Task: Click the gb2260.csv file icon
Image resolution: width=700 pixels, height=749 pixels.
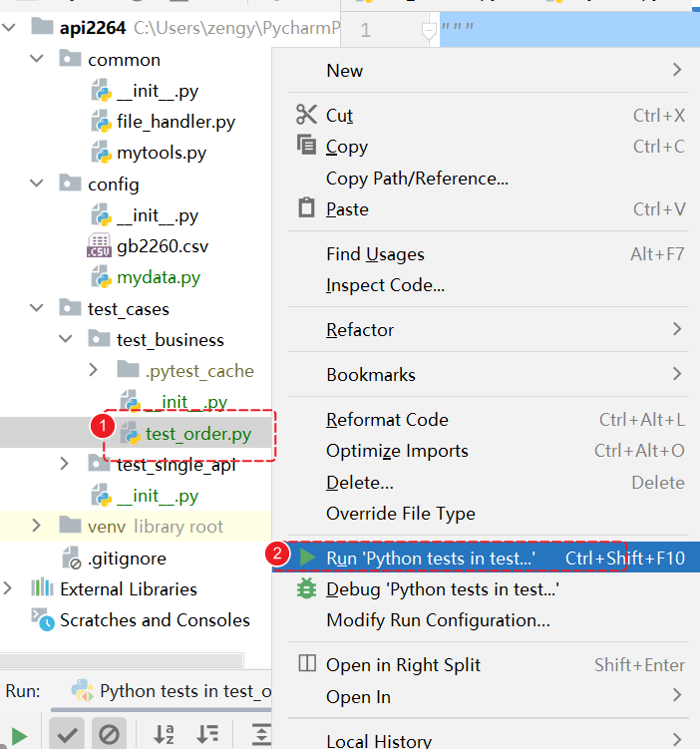Action: coord(99,246)
